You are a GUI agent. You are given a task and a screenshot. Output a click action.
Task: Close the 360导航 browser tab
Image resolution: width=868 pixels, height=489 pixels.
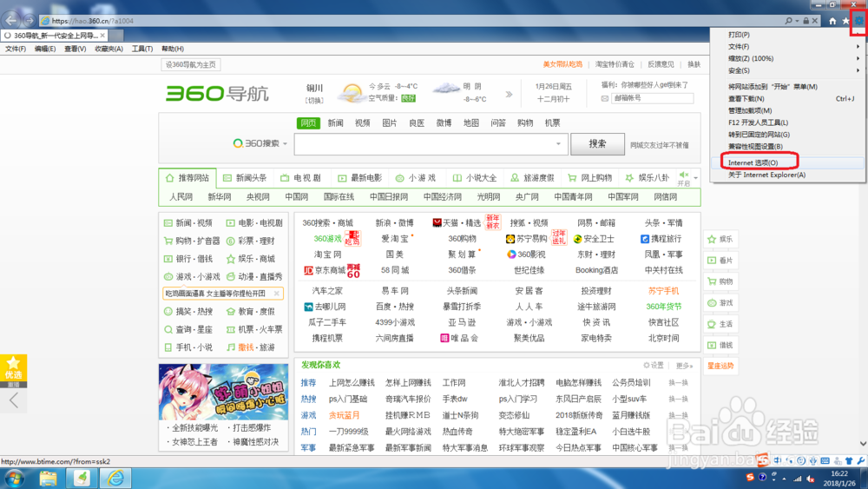pyautogui.click(x=102, y=36)
